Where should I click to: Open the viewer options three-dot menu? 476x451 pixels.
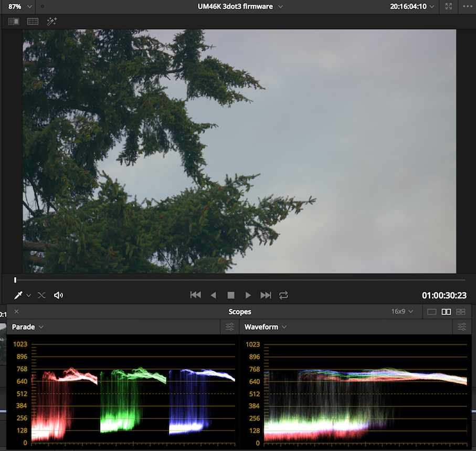468,6
